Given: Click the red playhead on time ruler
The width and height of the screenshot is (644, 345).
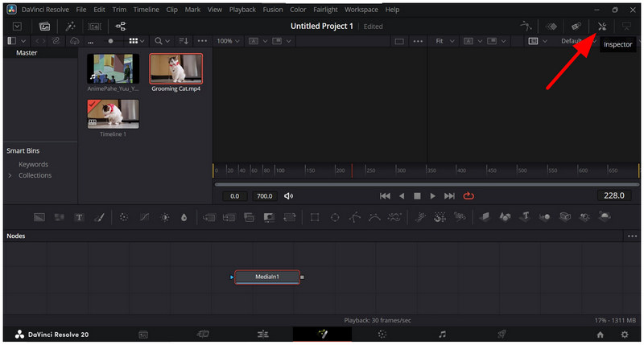Looking at the screenshot, I should tap(352, 170).
